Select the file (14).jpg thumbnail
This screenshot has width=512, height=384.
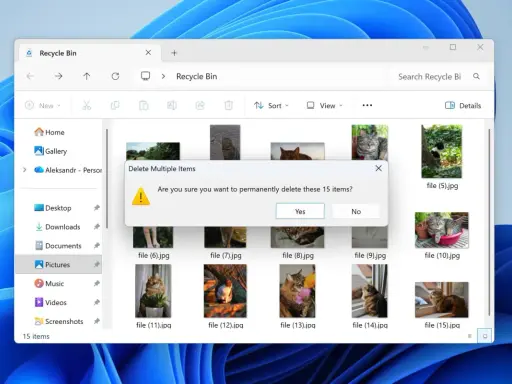(x=370, y=291)
